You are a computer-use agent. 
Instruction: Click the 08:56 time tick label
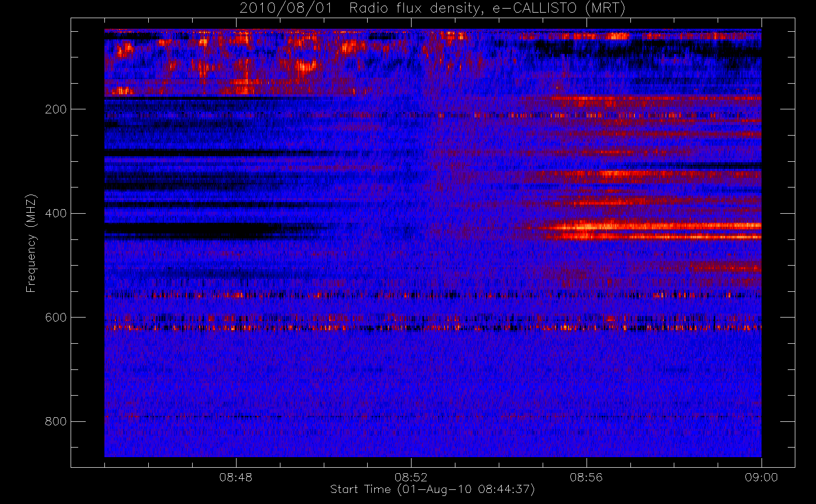coord(586,477)
